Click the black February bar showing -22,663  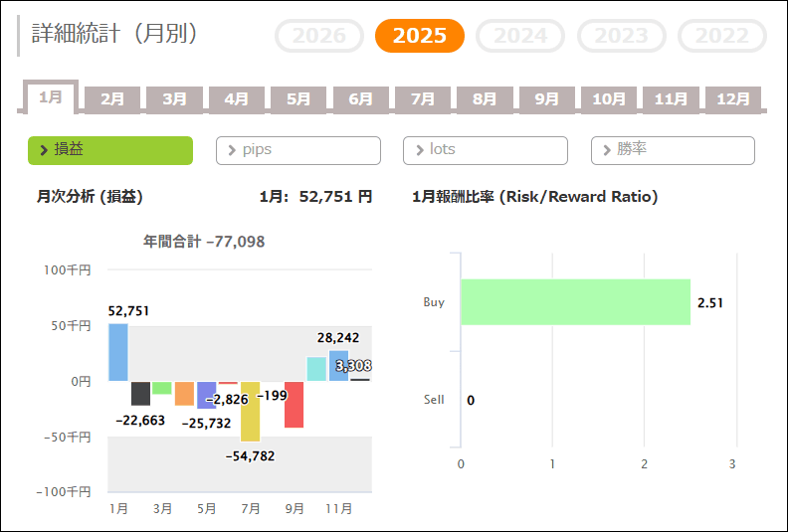[x=140, y=393]
